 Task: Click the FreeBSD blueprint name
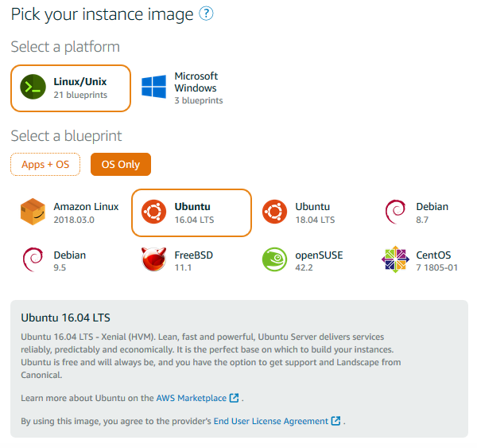pos(194,255)
